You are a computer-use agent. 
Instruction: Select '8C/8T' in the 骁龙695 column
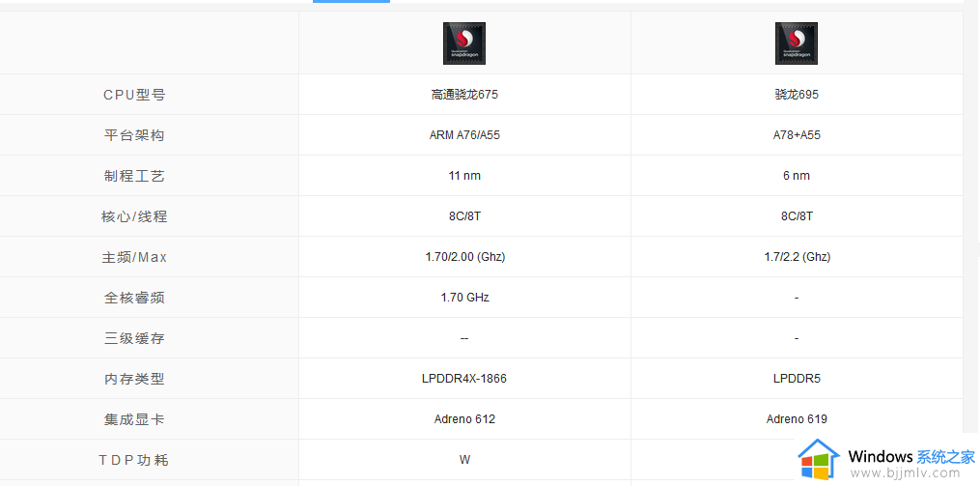(x=797, y=216)
